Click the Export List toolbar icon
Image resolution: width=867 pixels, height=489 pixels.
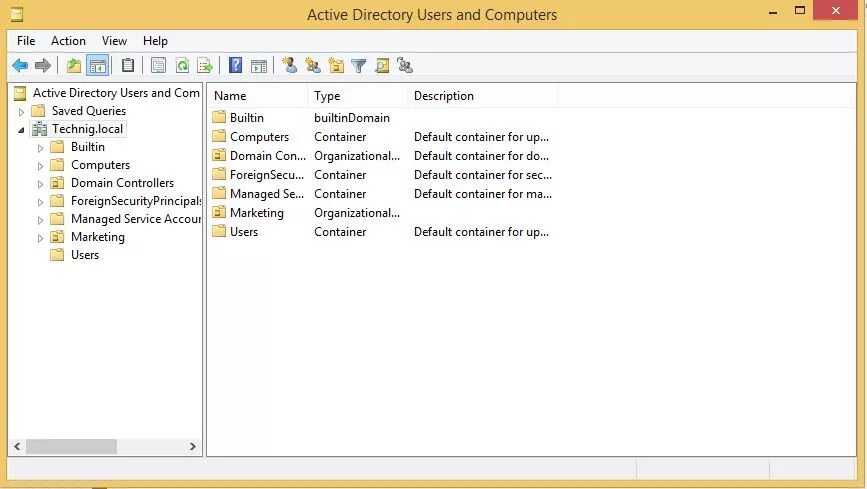point(205,66)
